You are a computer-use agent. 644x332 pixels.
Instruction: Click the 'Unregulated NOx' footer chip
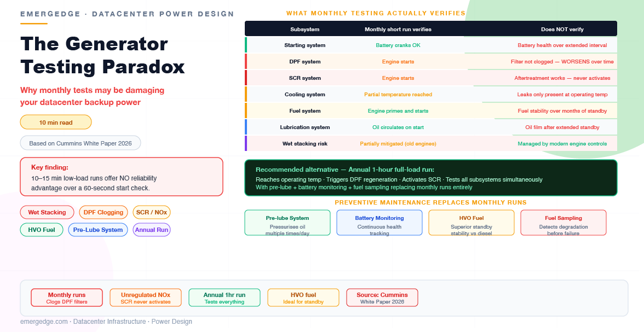(x=146, y=298)
